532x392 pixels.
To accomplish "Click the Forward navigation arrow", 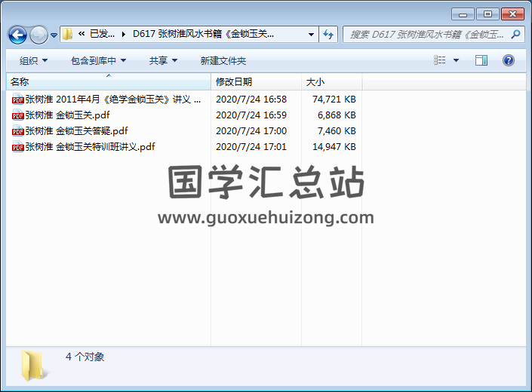I will [38, 35].
